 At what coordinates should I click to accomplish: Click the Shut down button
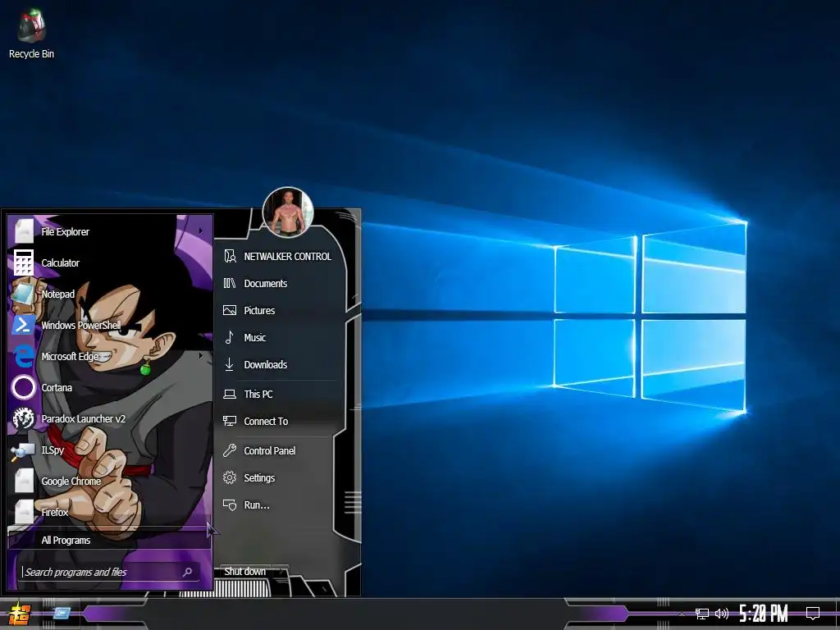244,572
